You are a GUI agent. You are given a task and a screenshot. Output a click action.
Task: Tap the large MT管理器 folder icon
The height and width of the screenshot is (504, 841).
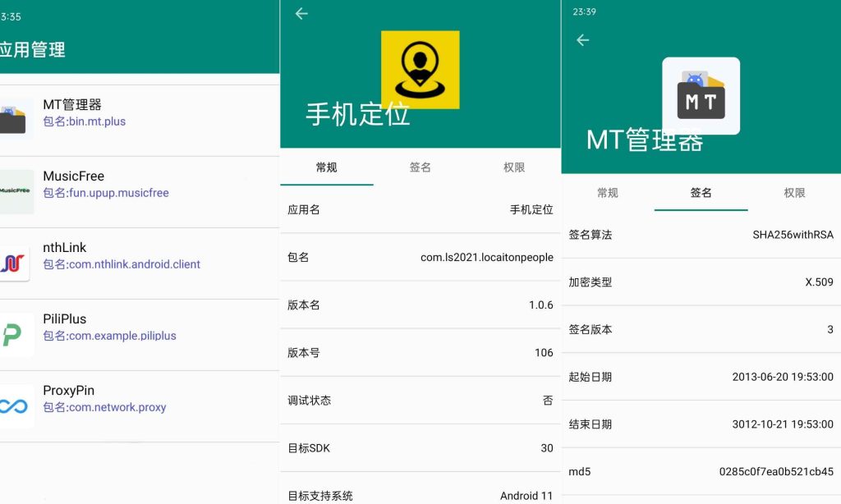[701, 96]
